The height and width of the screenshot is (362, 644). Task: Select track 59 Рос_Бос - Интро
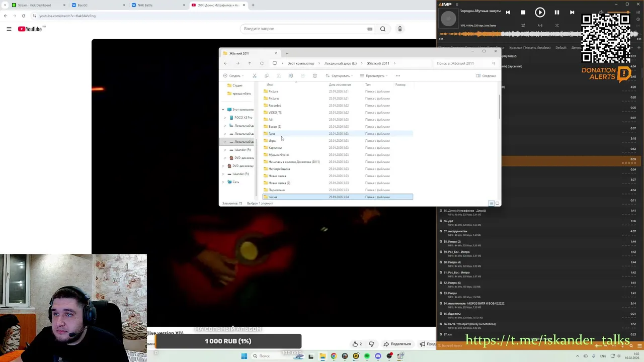(x=538, y=253)
